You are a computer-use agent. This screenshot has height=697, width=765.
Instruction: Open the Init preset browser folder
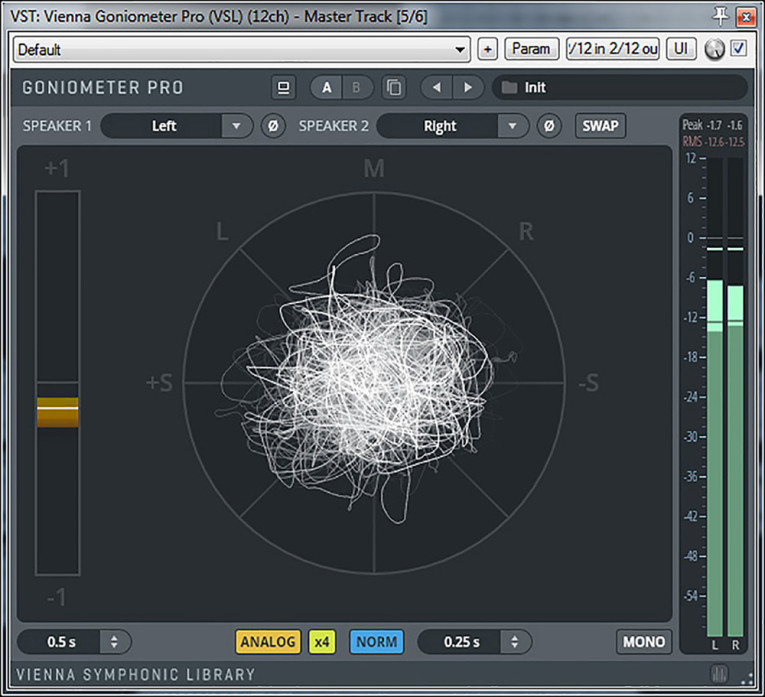509,88
